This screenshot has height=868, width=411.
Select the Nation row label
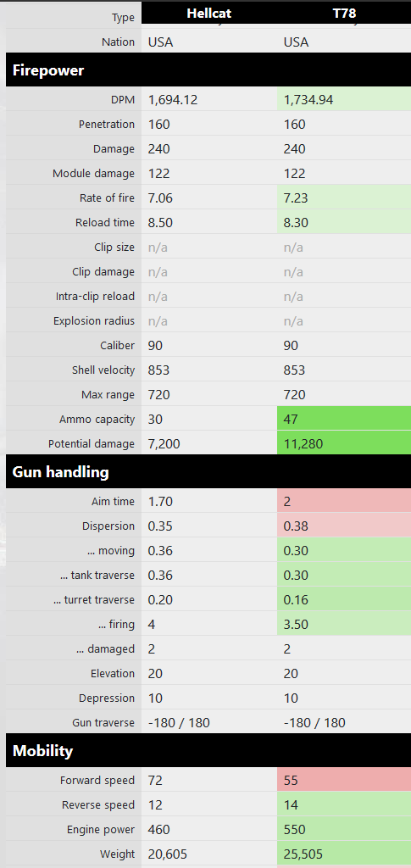(x=118, y=42)
